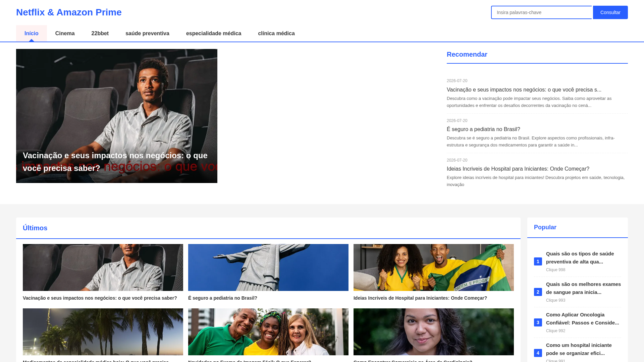Open Recomendar article about Vacinação e seus impactos
This screenshot has width=644, height=362.
click(524, 90)
